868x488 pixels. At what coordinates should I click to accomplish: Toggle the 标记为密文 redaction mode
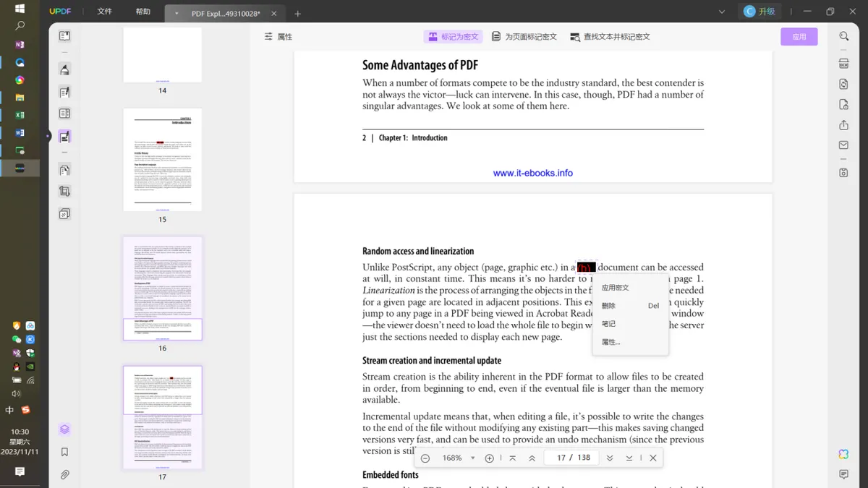(x=452, y=36)
